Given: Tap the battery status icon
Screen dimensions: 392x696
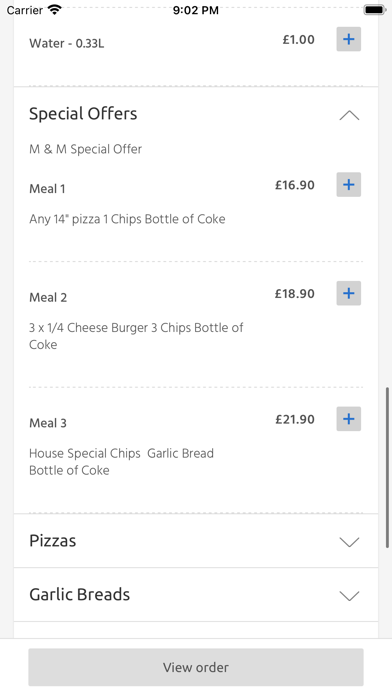Looking at the screenshot, I should click(374, 10).
